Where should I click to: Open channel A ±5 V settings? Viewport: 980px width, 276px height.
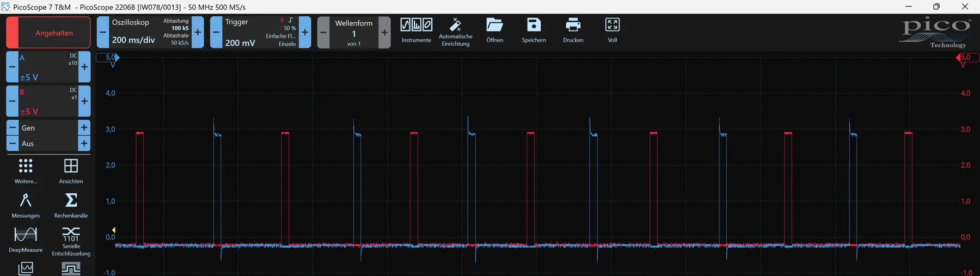[48, 67]
